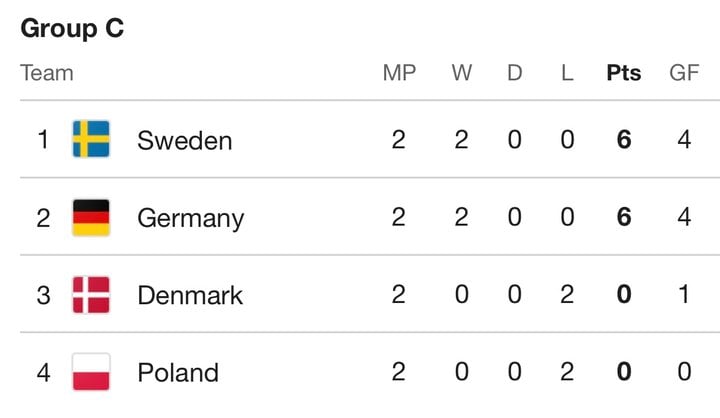The height and width of the screenshot is (418, 720).
Task: Select the Poland team name
Action: coord(178,372)
